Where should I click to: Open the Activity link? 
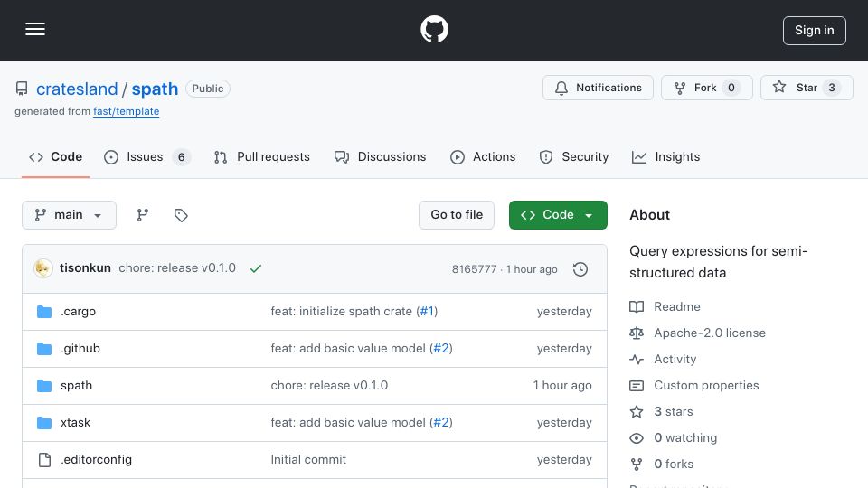coord(675,360)
